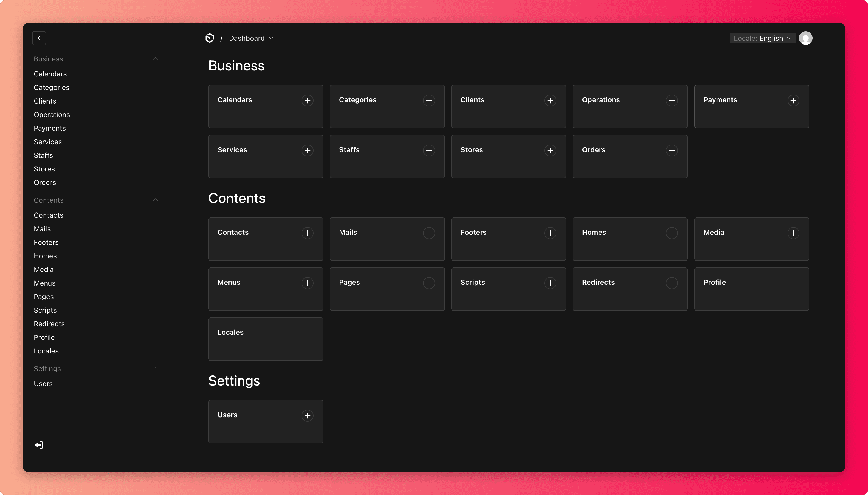Viewport: 868px width, 495px height.
Task: Add a new Mail with the plus icon
Action: (429, 233)
